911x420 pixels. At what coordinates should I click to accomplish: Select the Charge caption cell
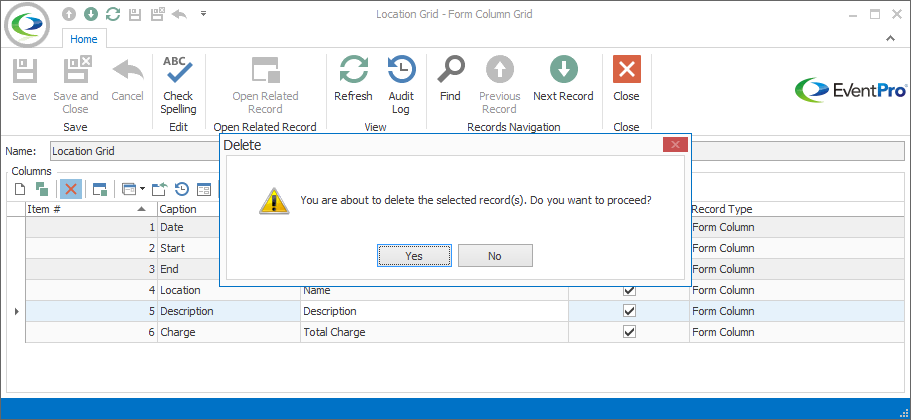point(229,332)
